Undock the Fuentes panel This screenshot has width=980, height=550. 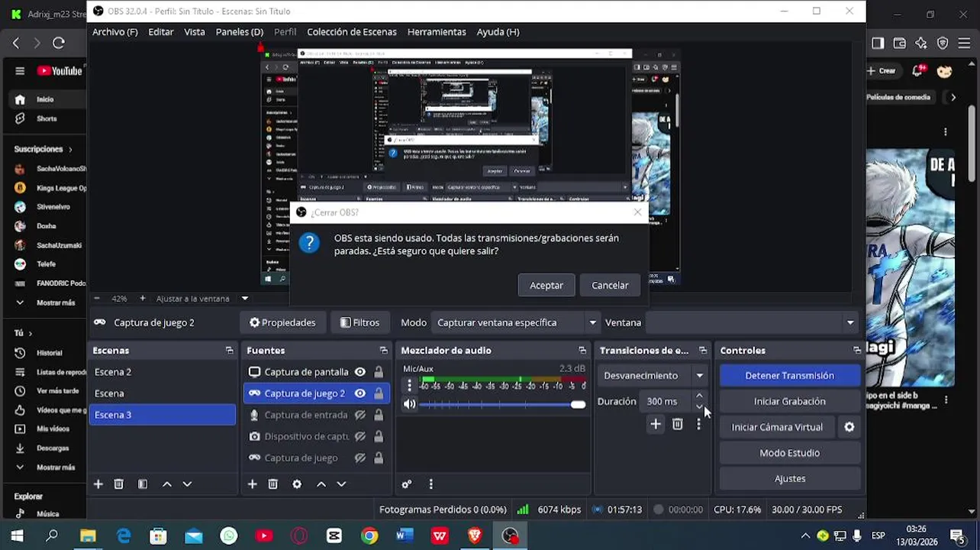pyautogui.click(x=383, y=351)
